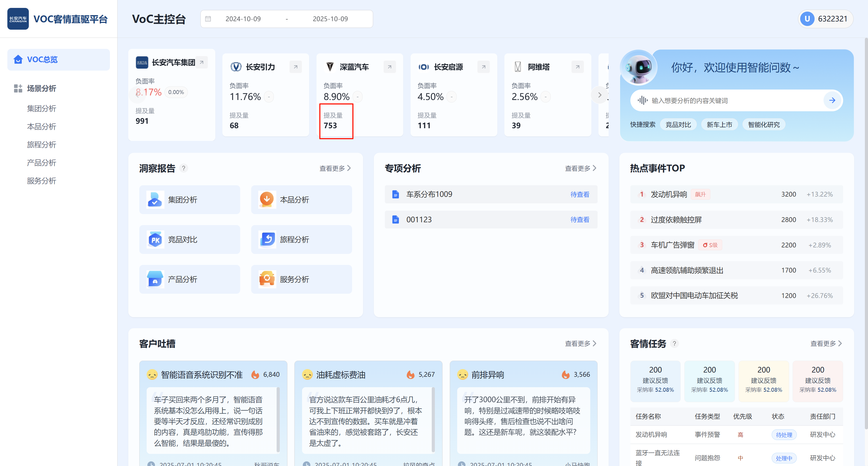This screenshot has height=466, width=868.
Task: Click 洞察报告 question mark help icon
Action: [183, 168]
